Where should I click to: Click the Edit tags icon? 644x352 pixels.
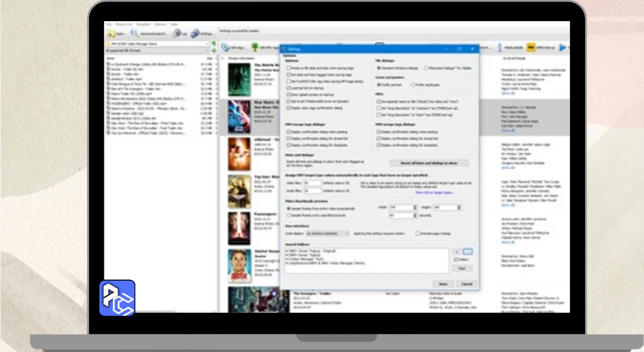click(x=225, y=48)
